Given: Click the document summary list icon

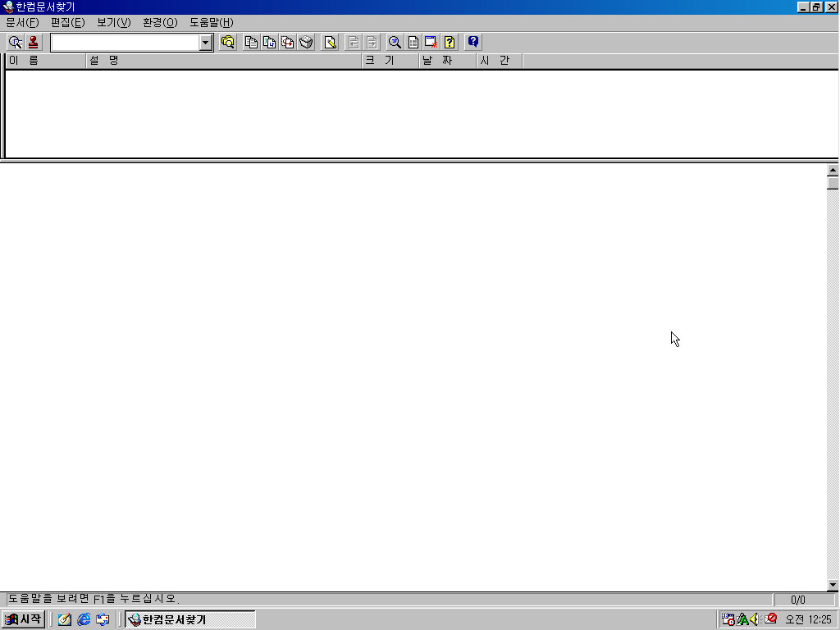Looking at the screenshot, I should pos(413,43).
